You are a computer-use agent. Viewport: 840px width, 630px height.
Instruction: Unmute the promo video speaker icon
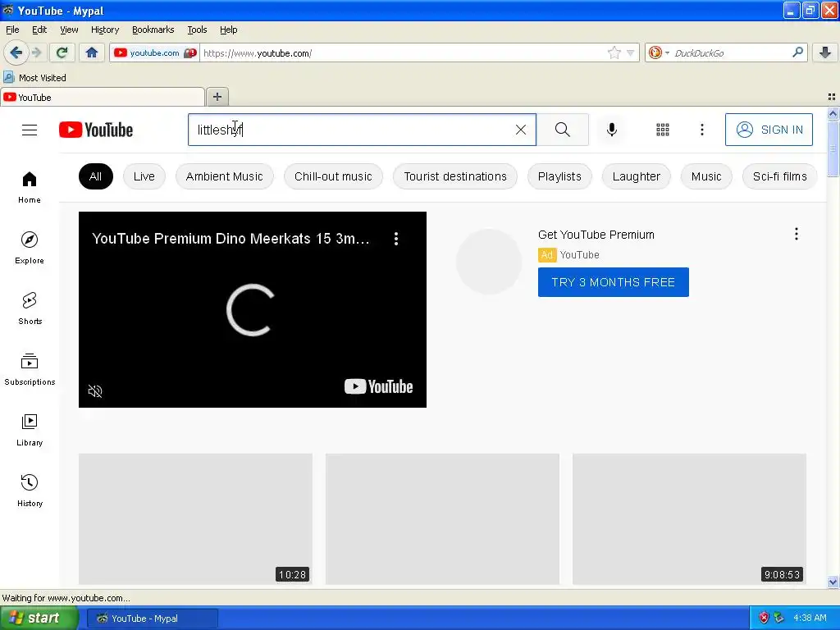(x=95, y=391)
